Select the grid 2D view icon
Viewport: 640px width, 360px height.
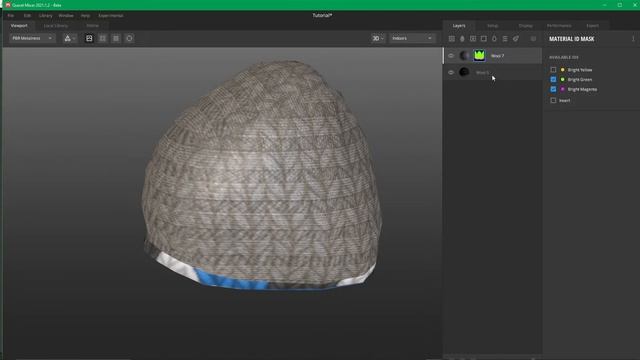116,38
